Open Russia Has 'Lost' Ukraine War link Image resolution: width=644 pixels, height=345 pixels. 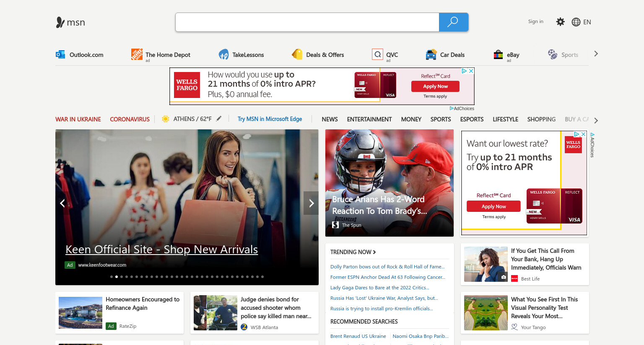click(384, 298)
